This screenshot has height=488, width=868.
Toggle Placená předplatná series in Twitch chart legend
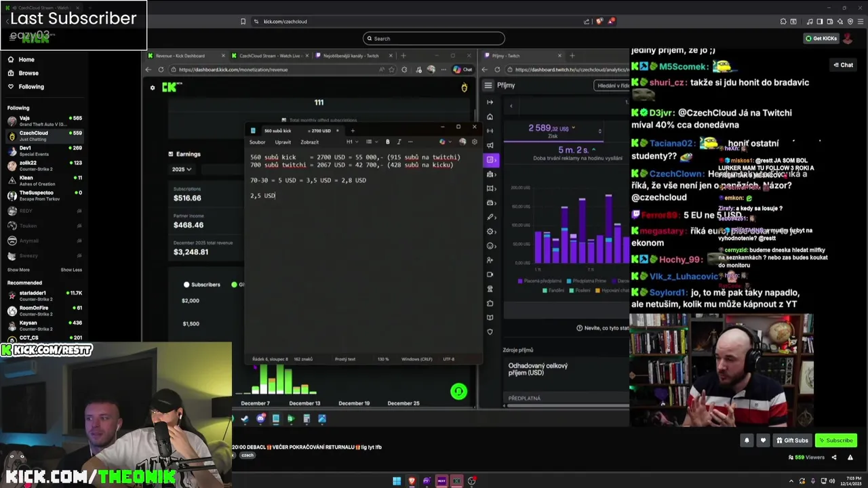point(540,281)
